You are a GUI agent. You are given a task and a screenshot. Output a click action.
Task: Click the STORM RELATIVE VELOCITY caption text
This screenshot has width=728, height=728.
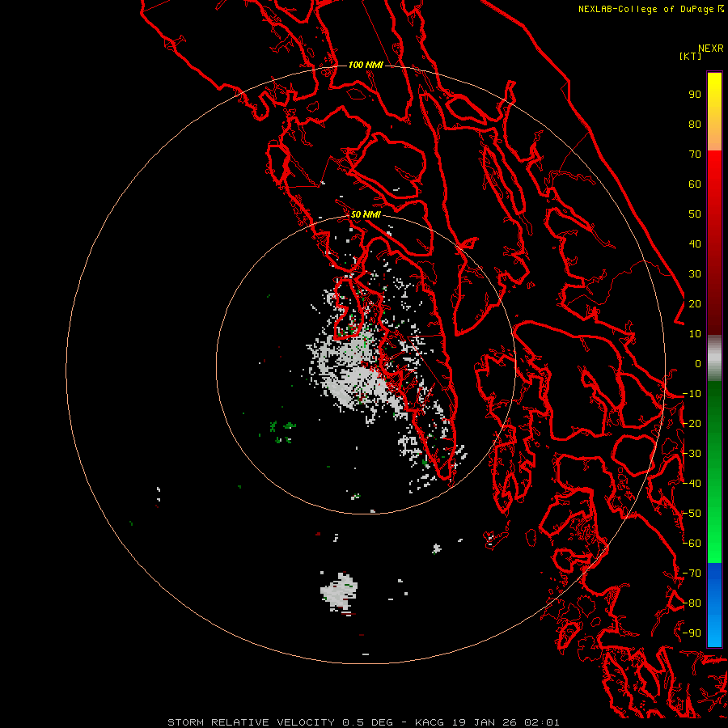point(251,722)
